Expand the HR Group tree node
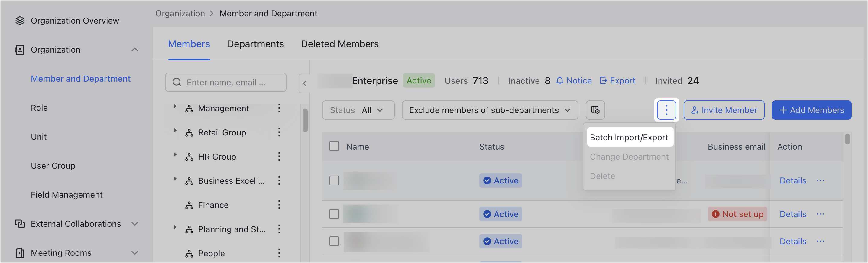This screenshot has width=868, height=263. pos(175,155)
